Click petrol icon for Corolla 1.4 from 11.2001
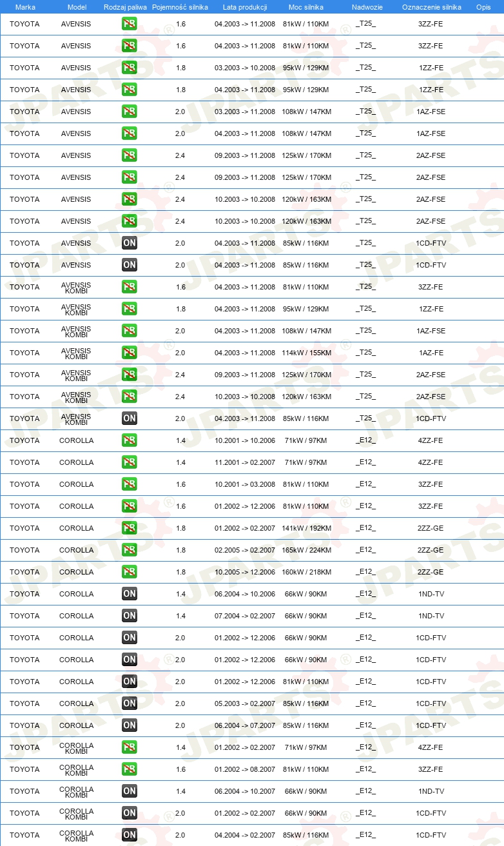Screen dimensions: 504x846 click(130, 462)
